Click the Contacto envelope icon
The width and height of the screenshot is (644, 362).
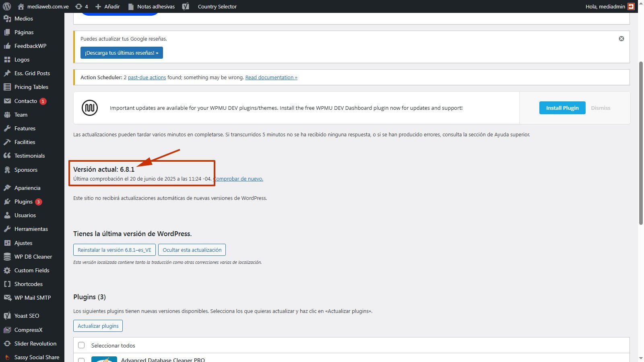pos(7,101)
